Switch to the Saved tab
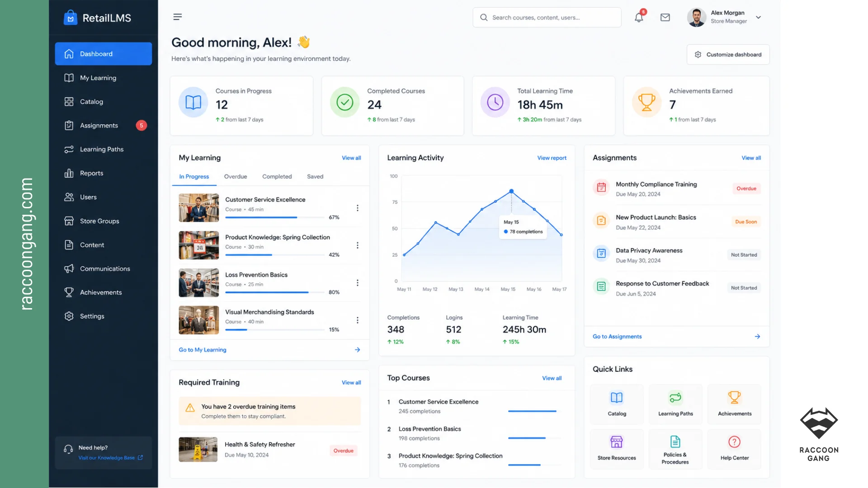 (x=315, y=177)
